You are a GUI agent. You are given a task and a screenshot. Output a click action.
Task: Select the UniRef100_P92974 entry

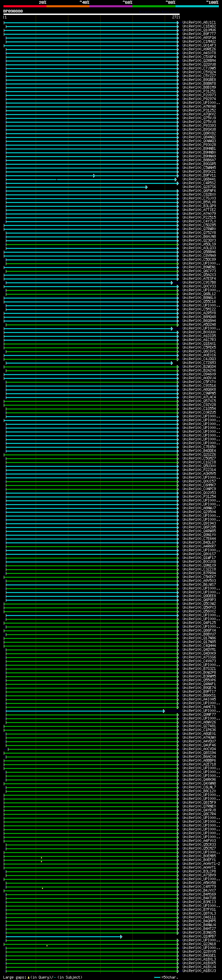(199, 99)
